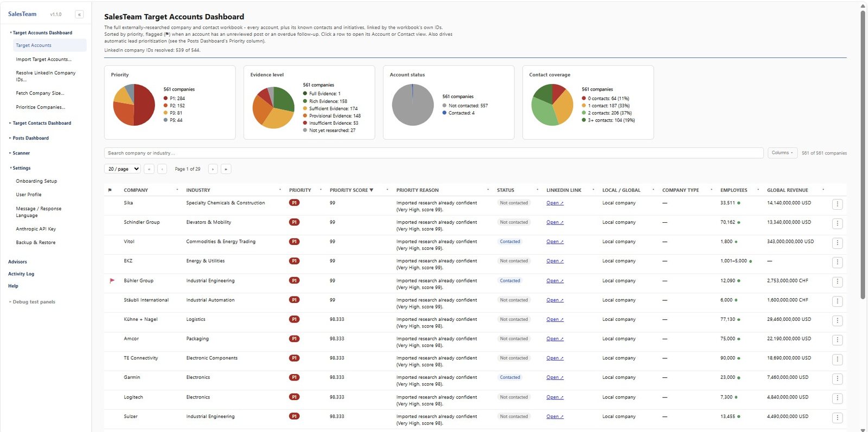Click the P1 priority badge for Garmin

click(294, 377)
